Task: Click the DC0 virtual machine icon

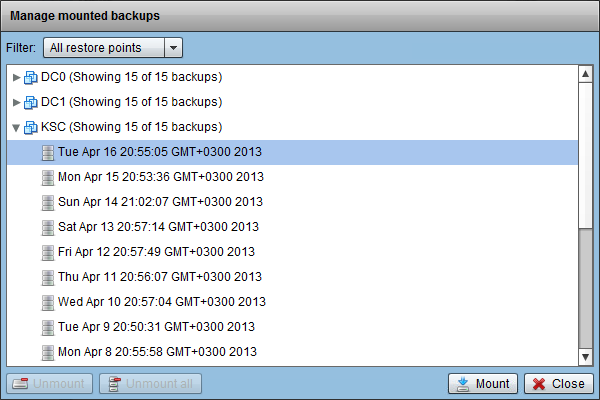Action: (x=31, y=77)
